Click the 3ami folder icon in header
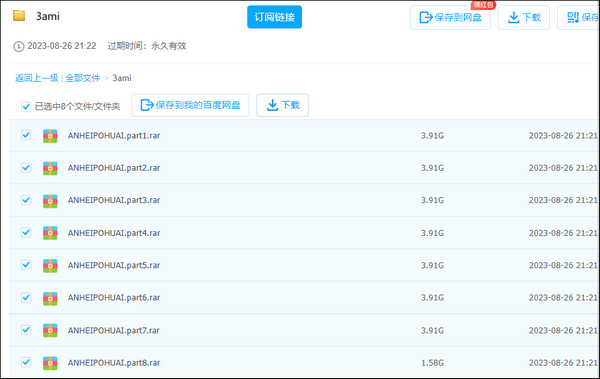 pos(19,16)
